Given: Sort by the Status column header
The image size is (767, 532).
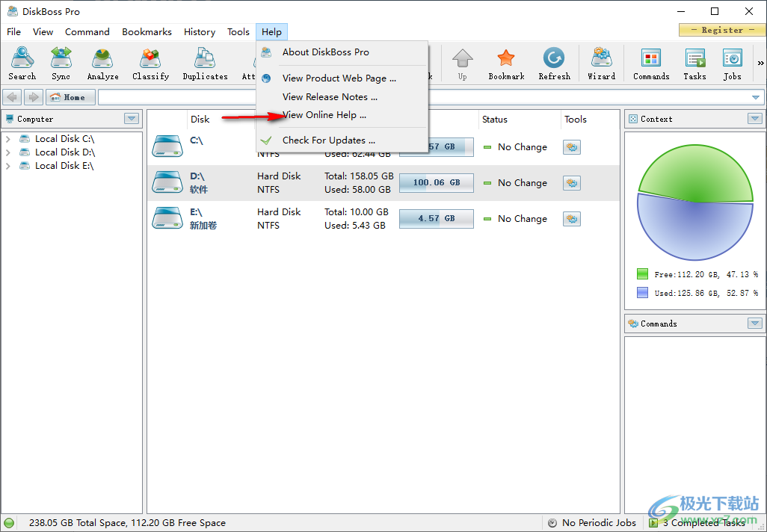Looking at the screenshot, I should (495, 120).
